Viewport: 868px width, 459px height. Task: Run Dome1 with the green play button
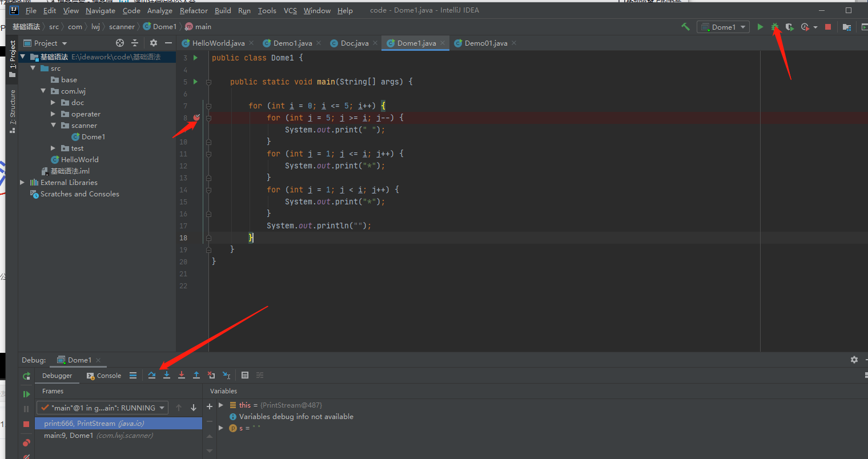pos(760,27)
